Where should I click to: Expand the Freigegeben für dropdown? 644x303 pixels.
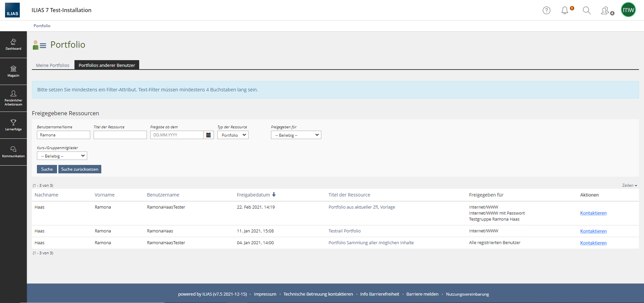coord(296,135)
